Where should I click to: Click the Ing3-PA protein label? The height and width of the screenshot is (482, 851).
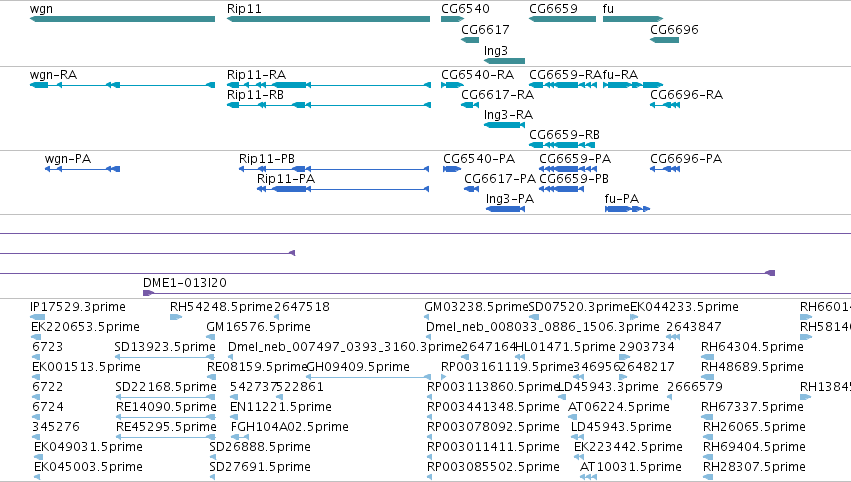(x=510, y=199)
